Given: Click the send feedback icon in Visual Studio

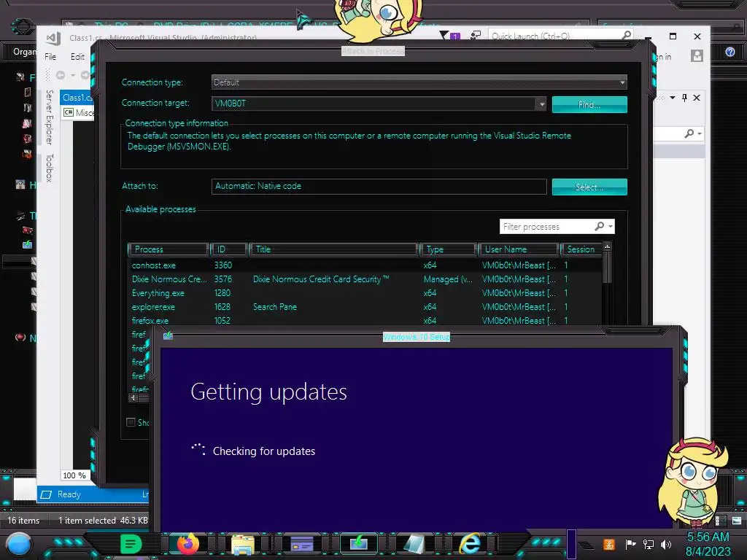Looking at the screenshot, I should [x=476, y=35].
